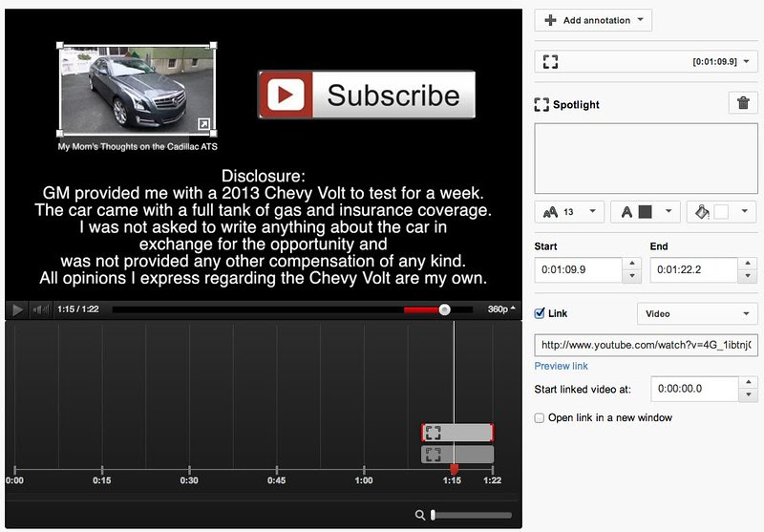Image resolution: width=764 pixels, height=532 pixels.
Task: Decrease the End time with down arrow
Action: pyautogui.click(x=748, y=276)
